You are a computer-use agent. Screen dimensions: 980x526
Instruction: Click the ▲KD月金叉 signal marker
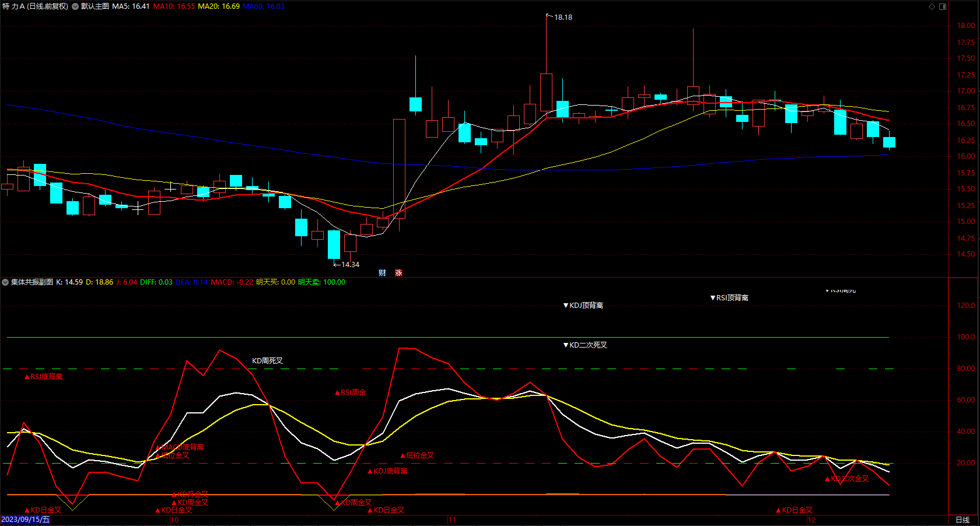tap(190, 495)
